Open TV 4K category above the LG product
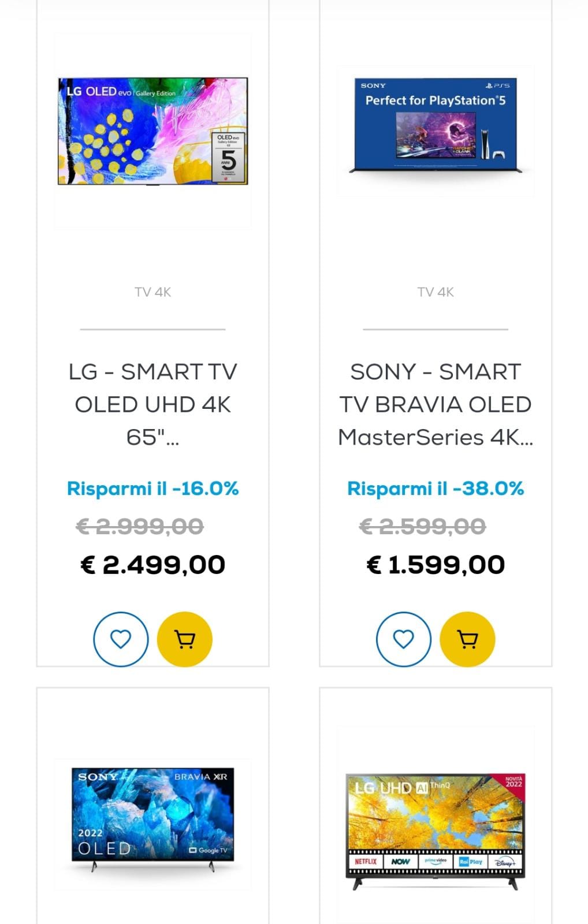Viewport: 588px width, 924px height. (x=152, y=292)
